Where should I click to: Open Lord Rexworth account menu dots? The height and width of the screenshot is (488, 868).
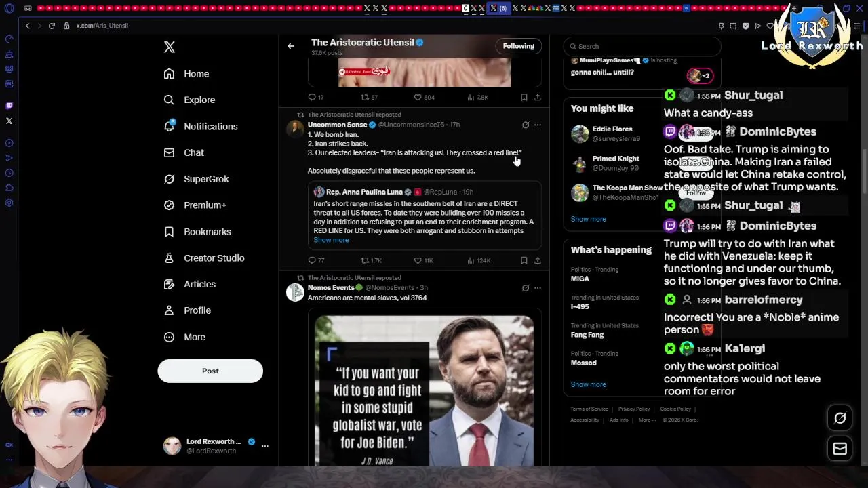pyautogui.click(x=265, y=445)
